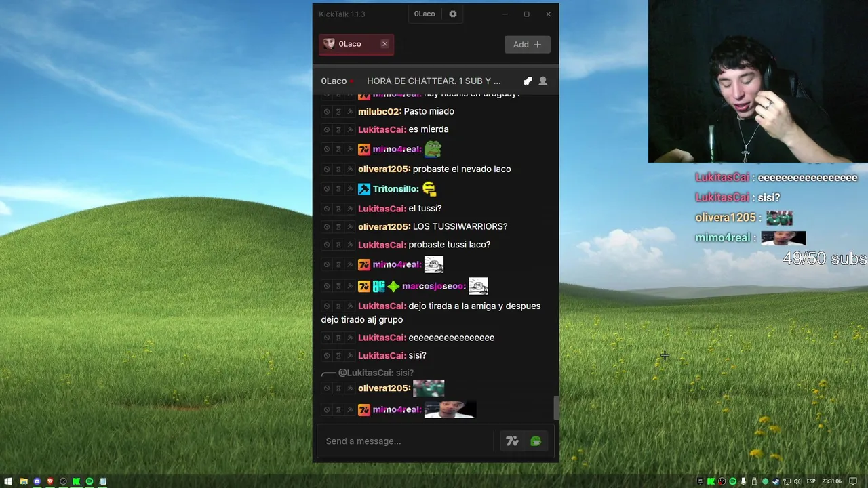Click the "Pasto miado" message text
The height and width of the screenshot is (488, 868).
pyautogui.click(x=429, y=111)
